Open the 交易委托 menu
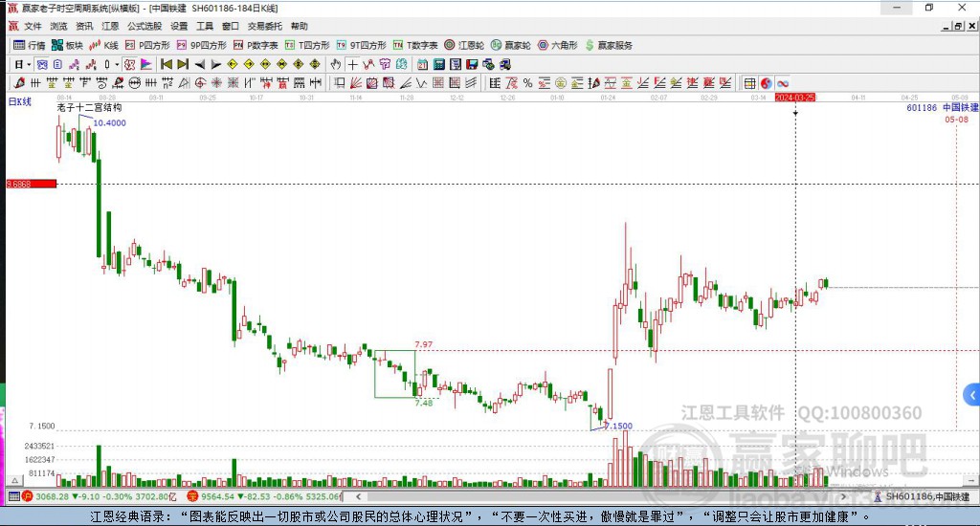 [x=264, y=26]
